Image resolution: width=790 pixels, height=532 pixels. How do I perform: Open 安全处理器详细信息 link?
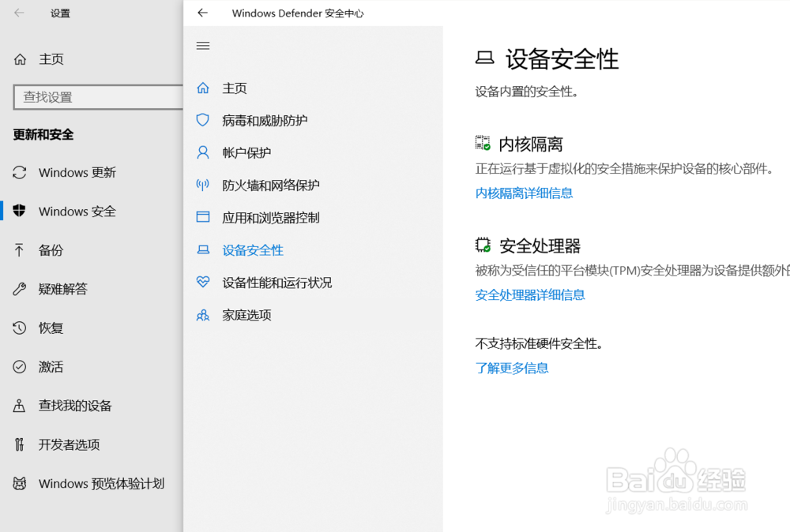click(530, 295)
